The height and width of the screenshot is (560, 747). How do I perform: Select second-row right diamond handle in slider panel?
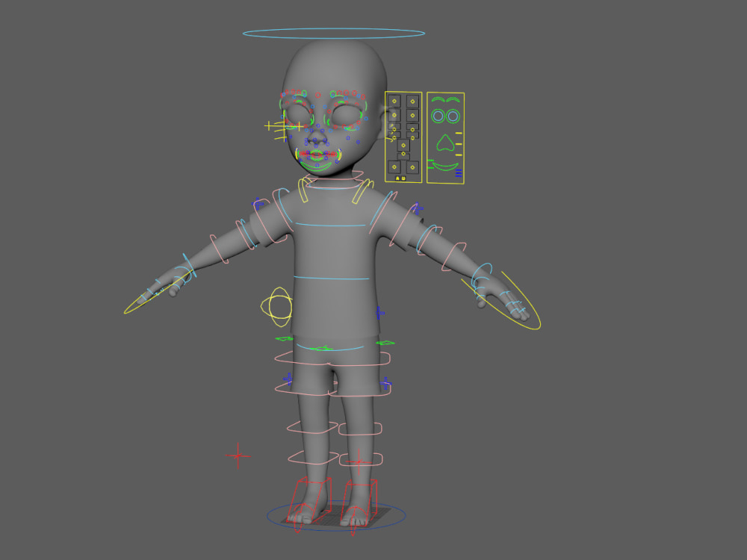click(x=412, y=115)
